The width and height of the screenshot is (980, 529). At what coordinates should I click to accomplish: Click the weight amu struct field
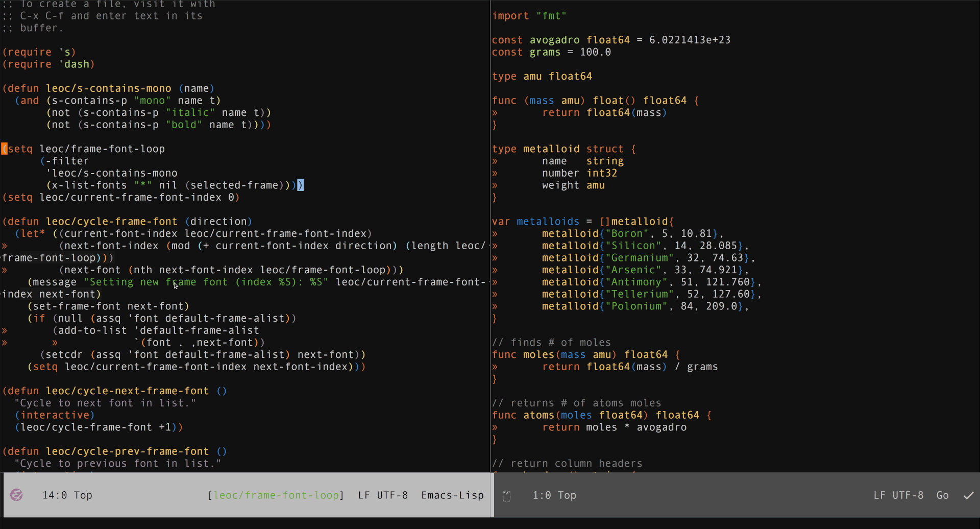point(573,185)
